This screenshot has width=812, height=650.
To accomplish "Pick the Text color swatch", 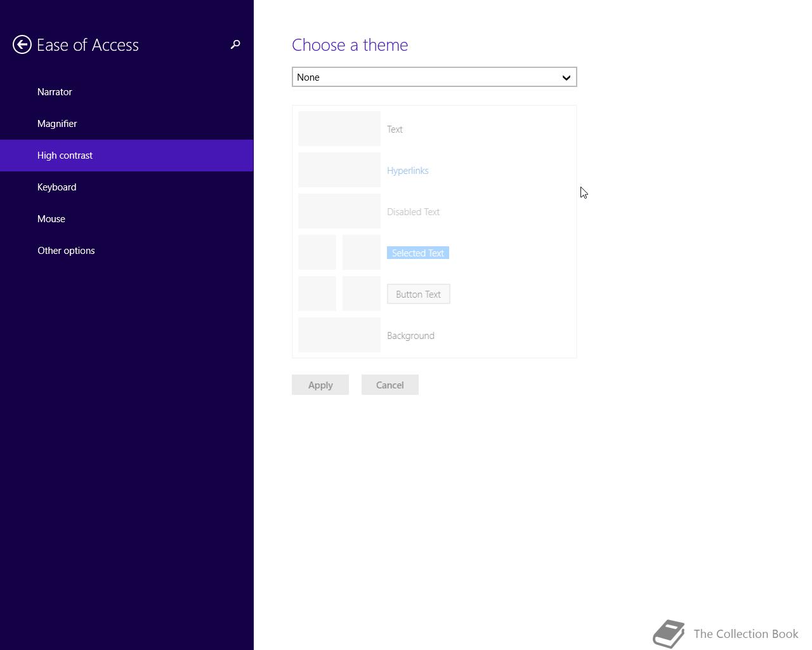I will pos(339,129).
